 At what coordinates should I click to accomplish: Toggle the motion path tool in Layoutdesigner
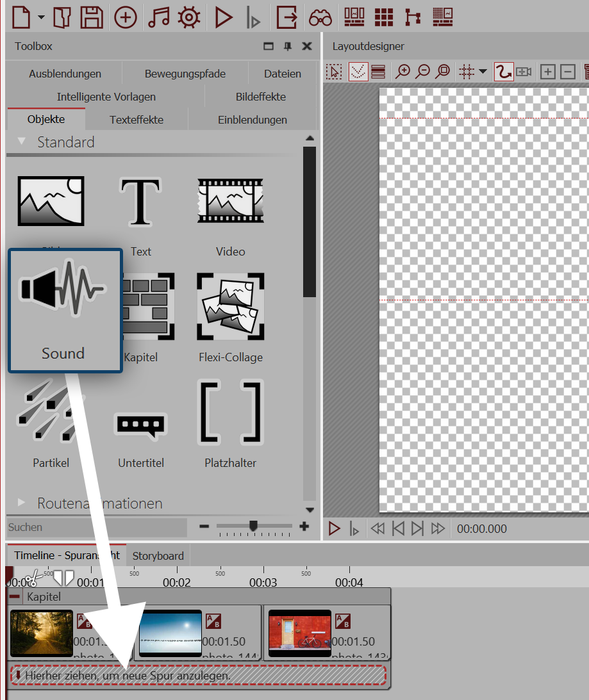pyautogui.click(x=503, y=72)
